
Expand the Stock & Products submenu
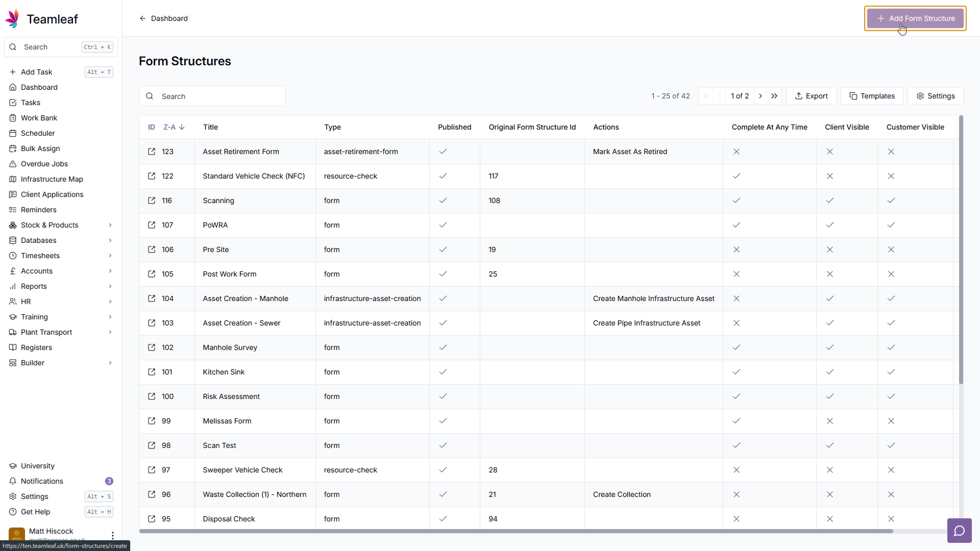(x=110, y=225)
